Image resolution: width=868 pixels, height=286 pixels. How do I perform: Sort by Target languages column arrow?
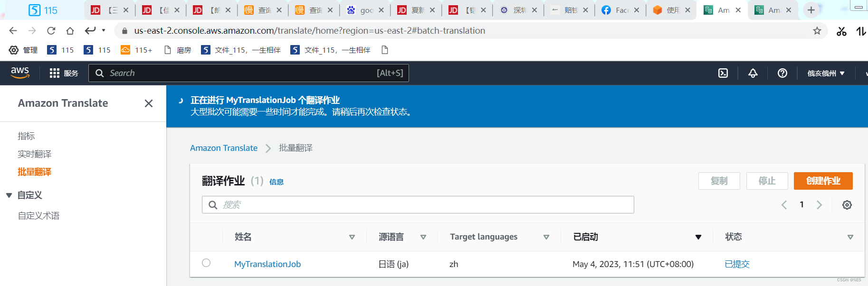(x=546, y=237)
